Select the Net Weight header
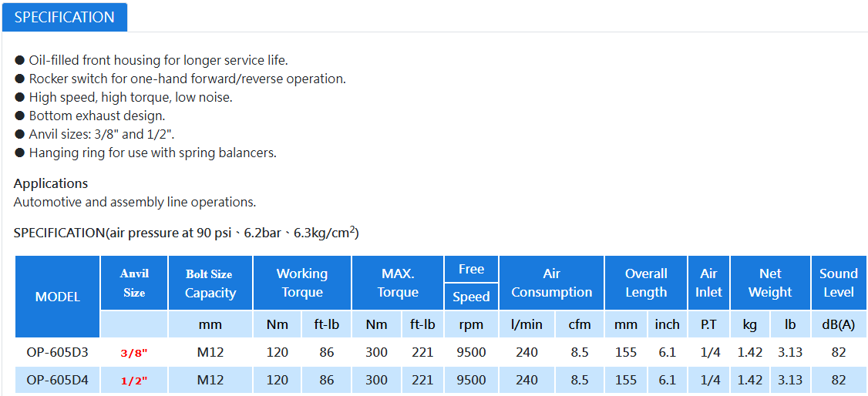This screenshot has width=868, height=396. tap(771, 283)
